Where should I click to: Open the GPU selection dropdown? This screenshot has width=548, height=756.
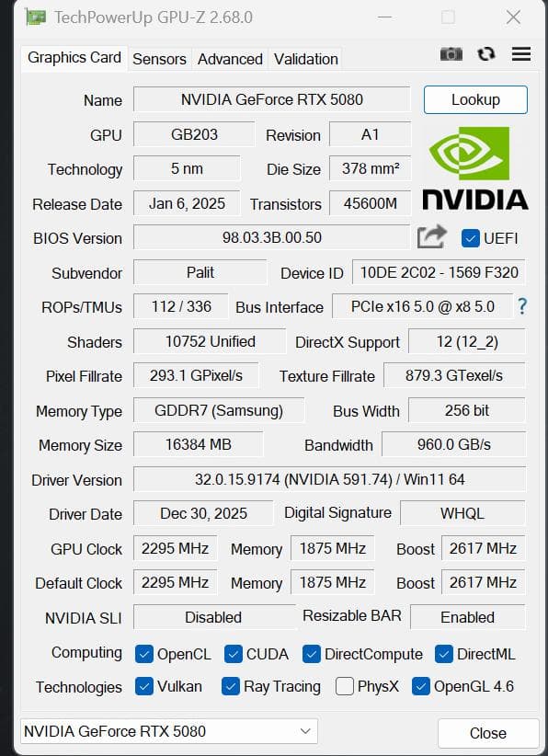(x=306, y=731)
